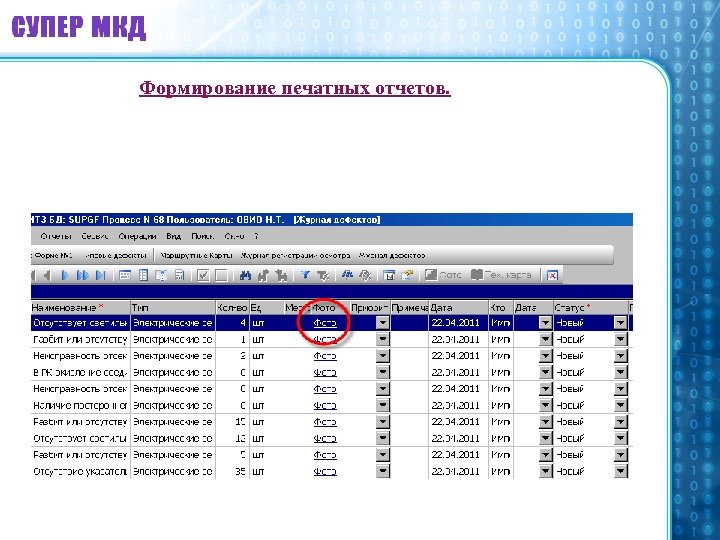Image resolution: width=720 pixels, height=540 pixels.
Task: Go to the previous record arrow
Action: (x=46, y=276)
